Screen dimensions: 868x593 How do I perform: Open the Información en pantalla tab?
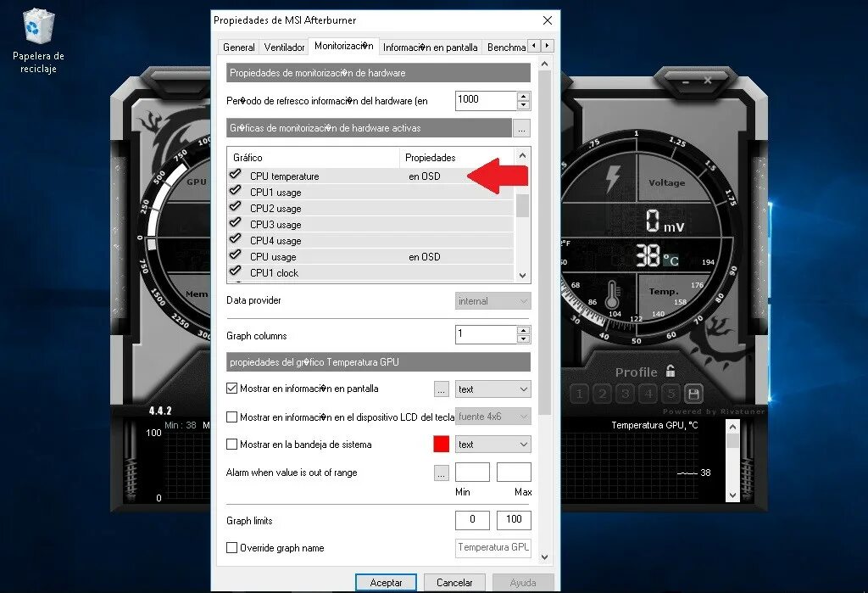click(x=430, y=48)
